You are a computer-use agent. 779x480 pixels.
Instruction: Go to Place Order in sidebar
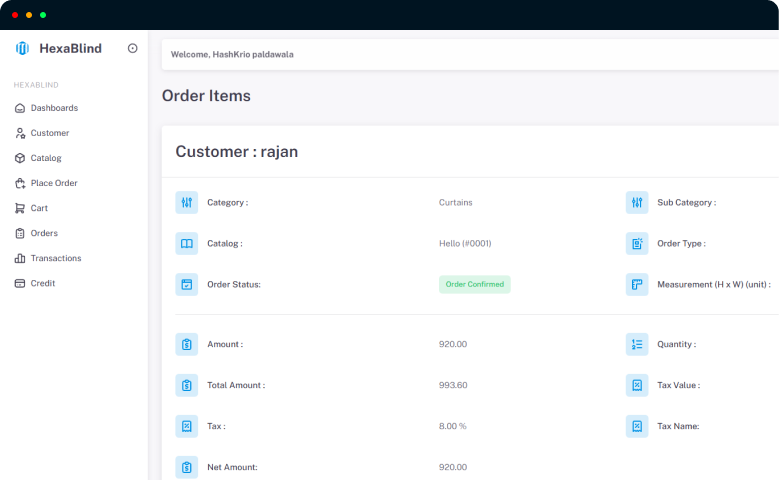click(54, 183)
